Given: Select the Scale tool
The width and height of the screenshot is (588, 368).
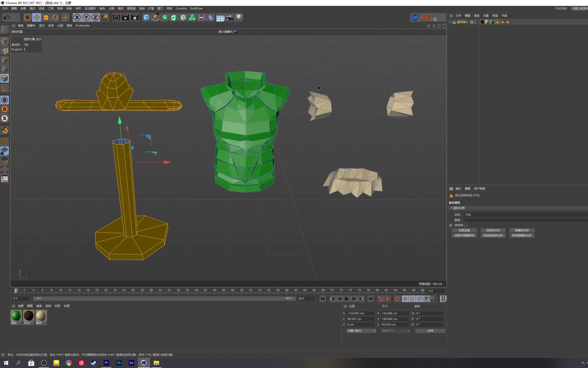Looking at the screenshot, I should tap(46, 17).
